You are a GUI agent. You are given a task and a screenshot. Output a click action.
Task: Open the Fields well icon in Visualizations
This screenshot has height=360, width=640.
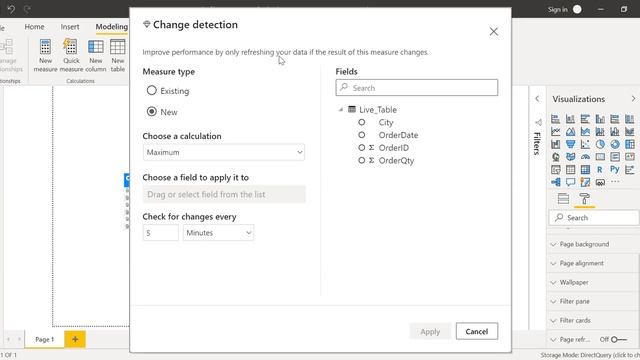563,199
